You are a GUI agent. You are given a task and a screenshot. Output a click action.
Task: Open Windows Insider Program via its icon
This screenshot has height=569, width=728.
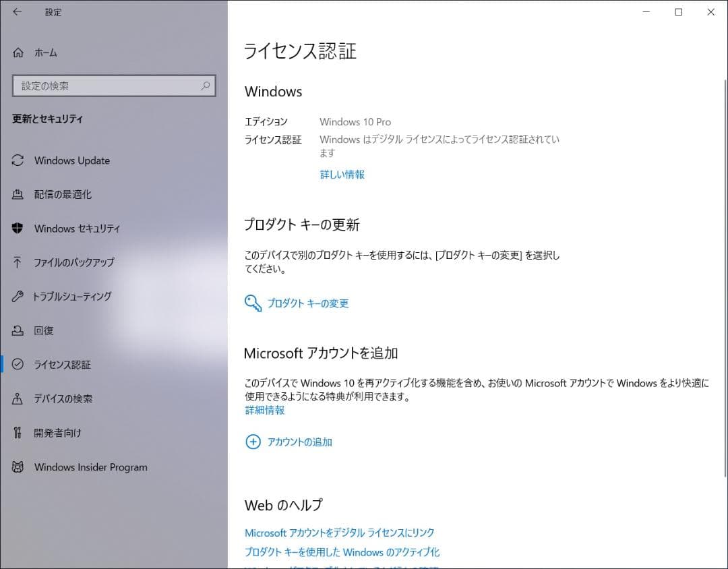click(18, 467)
